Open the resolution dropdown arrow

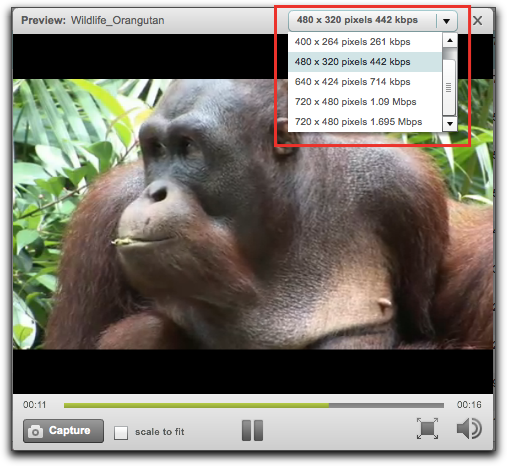click(446, 21)
